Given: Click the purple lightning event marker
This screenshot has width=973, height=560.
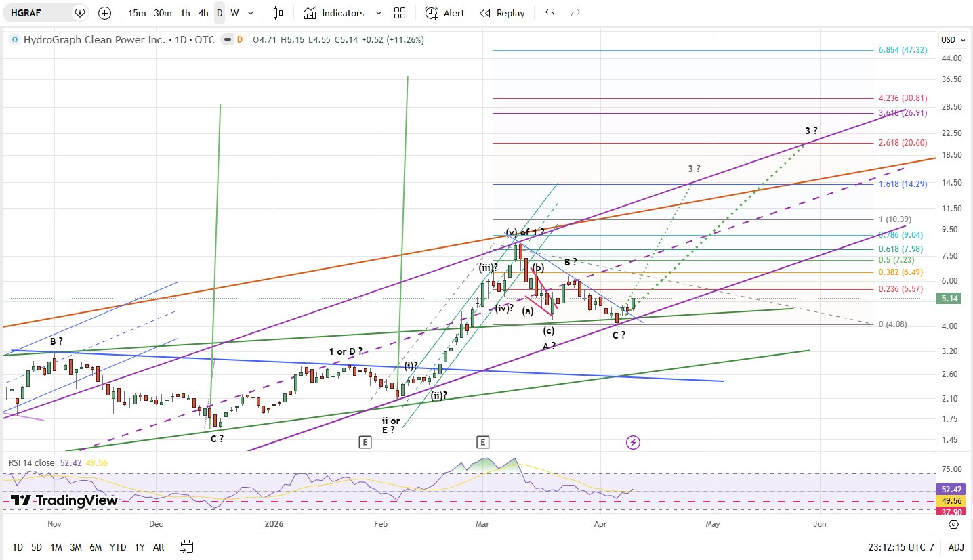Looking at the screenshot, I should (x=633, y=442).
